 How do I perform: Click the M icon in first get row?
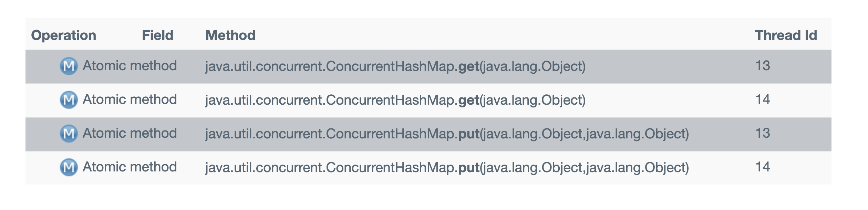click(69, 66)
